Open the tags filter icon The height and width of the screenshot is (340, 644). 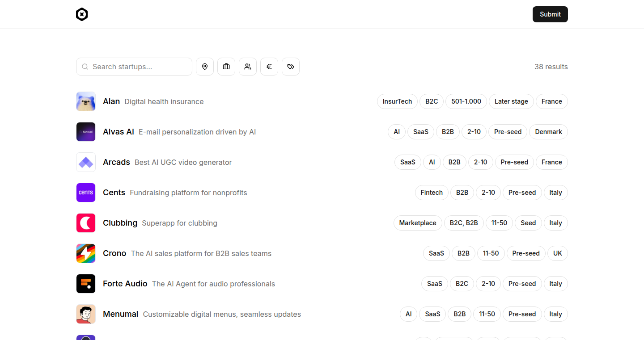[x=291, y=67]
